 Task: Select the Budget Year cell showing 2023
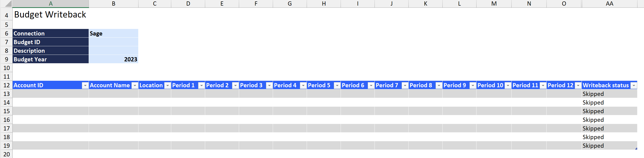113,60
